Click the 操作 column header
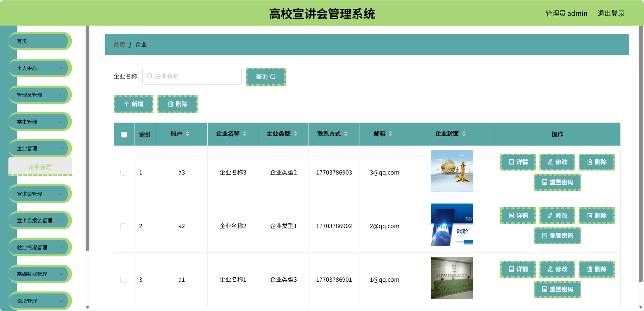 pos(557,134)
